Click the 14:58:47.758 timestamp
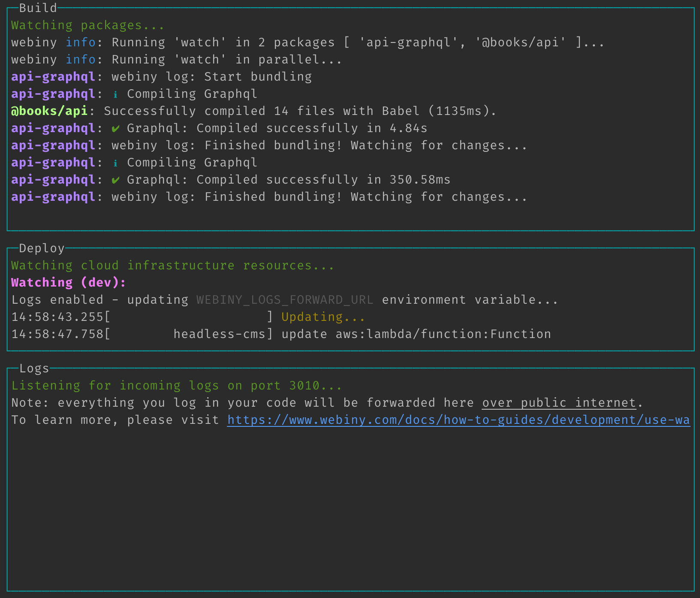 tap(57, 334)
